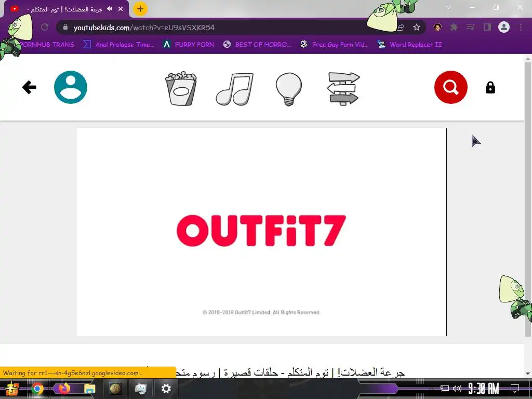Image resolution: width=532 pixels, height=399 pixels.
Task: Bookmark this page with the star
Action: pos(417,27)
